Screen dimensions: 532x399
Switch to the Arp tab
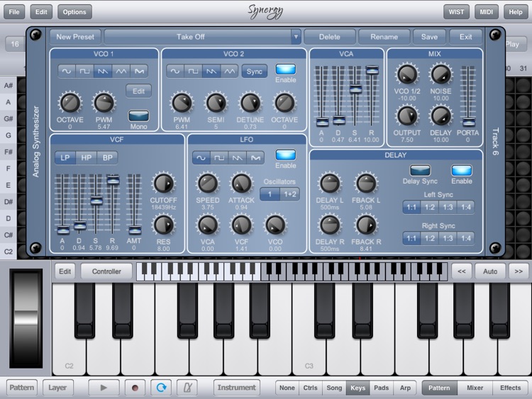coord(405,388)
